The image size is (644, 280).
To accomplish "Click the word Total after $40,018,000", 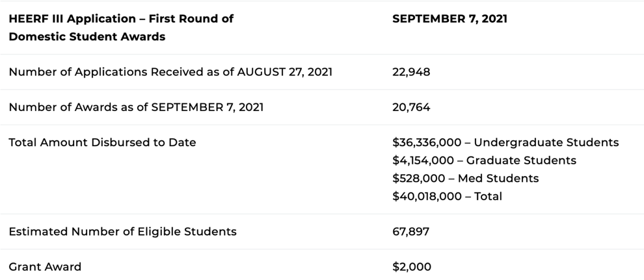I will pos(489,196).
